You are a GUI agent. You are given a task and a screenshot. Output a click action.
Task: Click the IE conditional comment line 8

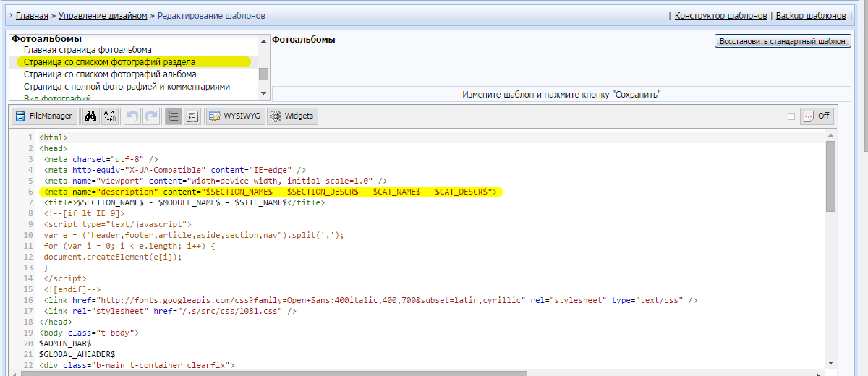click(x=84, y=213)
